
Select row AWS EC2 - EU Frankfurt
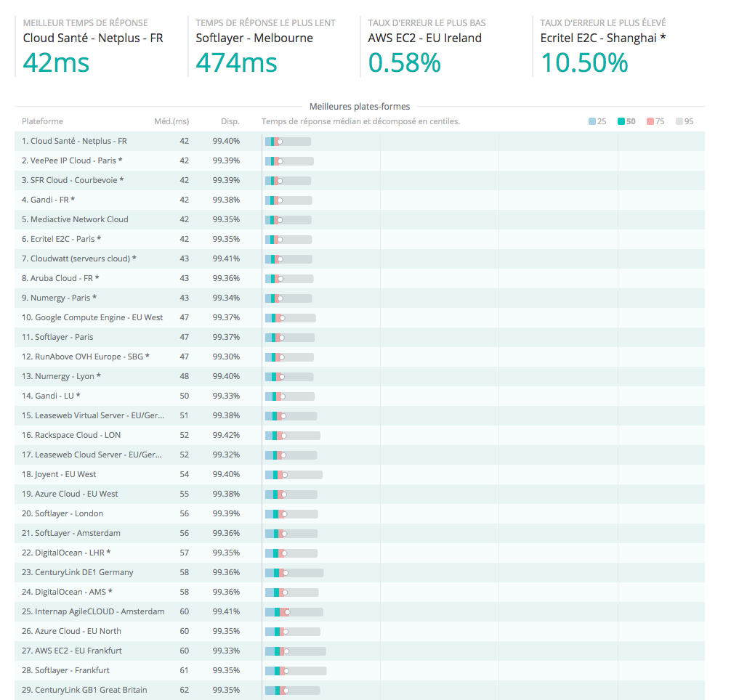point(360,651)
